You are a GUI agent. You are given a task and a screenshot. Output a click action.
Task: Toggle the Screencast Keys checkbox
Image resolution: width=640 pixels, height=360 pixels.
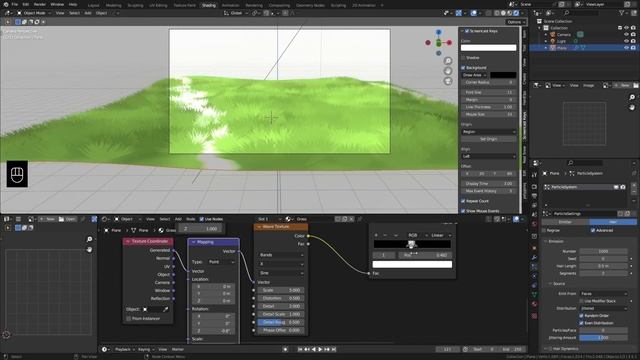coord(467,31)
